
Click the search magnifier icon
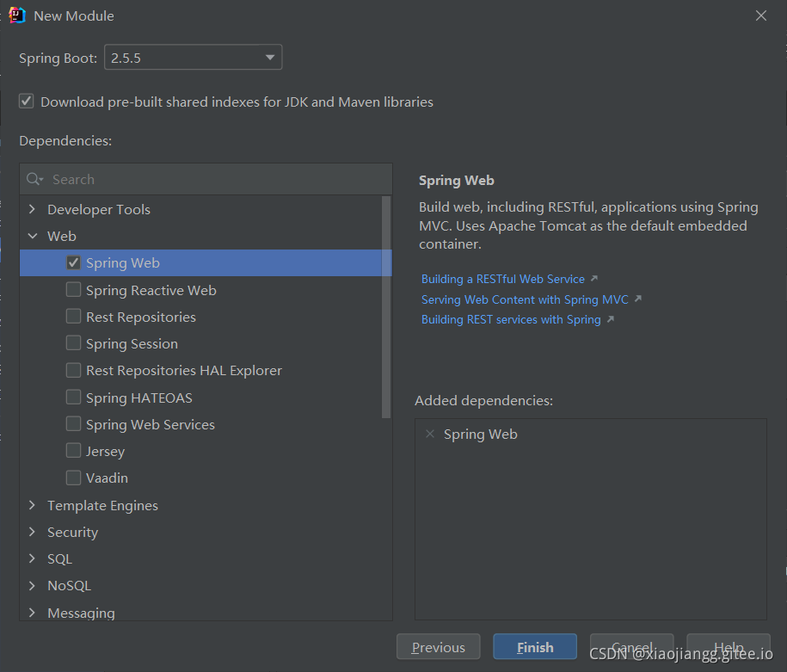click(x=34, y=179)
